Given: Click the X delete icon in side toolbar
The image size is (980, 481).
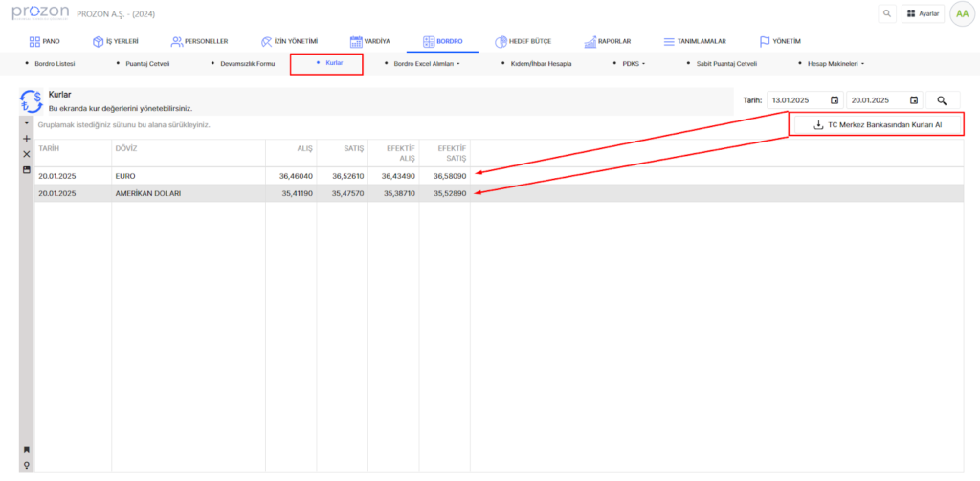Looking at the screenshot, I should point(27,154).
